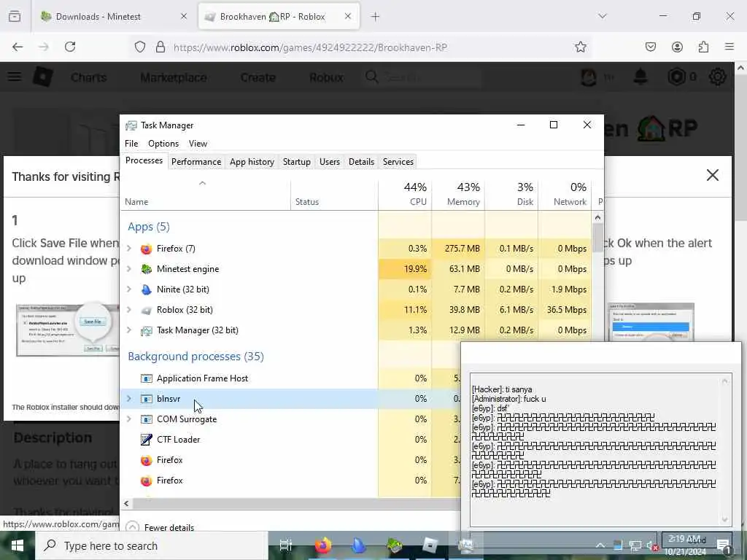Click the Roblox (32 bit) process icon
The image size is (747, 560).
tap(146, 310)
